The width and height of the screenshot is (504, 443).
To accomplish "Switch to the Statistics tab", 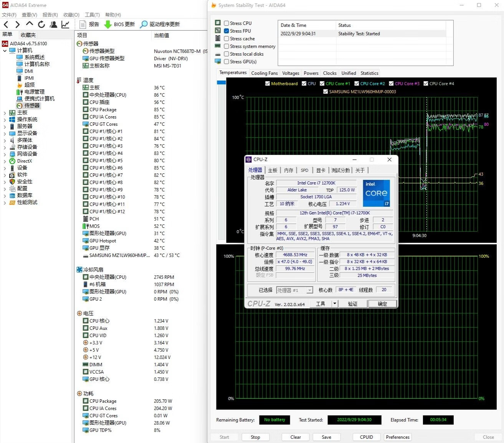I will [x=369, y=73].
